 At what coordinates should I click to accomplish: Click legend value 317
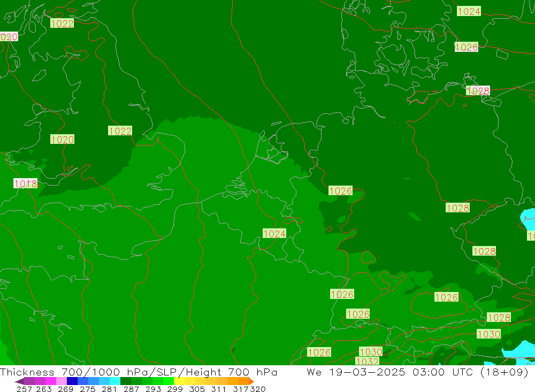pos(241,389)
